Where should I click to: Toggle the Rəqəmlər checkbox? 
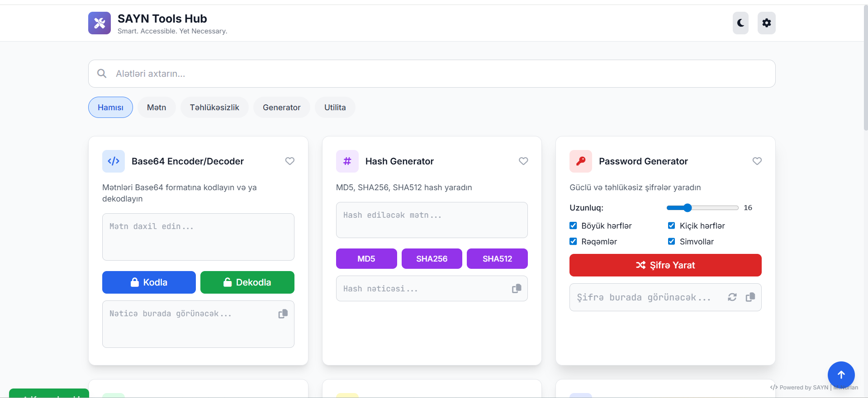(x=573, y=242)
